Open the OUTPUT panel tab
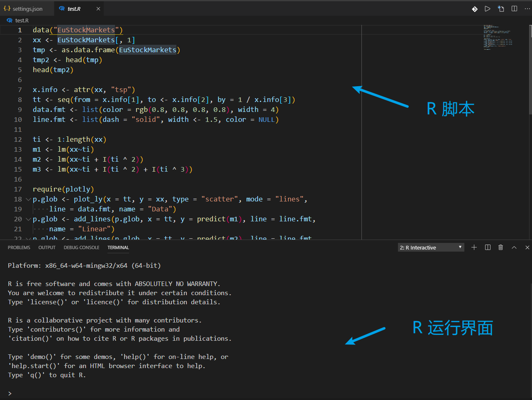The height and width of the screenshot is (400, 532). pos(47,247)
